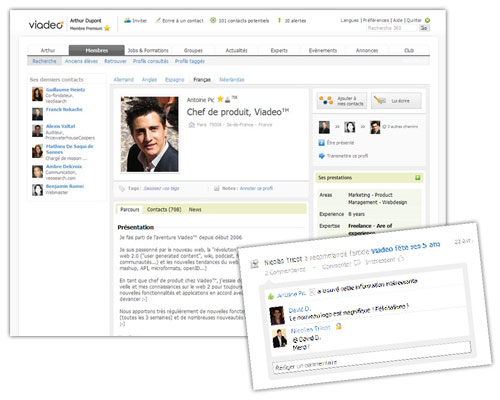Image resolution: width=500 pixels, height=400 pixels.
Task: Open Alexis Valtat contact link
Action: click(60, 126)
